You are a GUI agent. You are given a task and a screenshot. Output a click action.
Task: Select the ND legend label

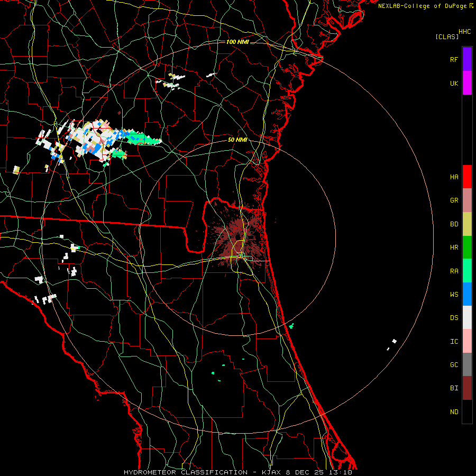point(454,412)
